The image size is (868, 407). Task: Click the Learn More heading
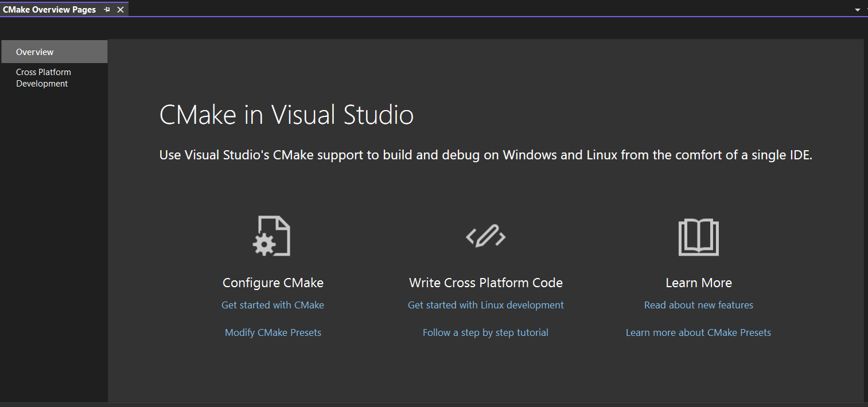coord(699,283)
